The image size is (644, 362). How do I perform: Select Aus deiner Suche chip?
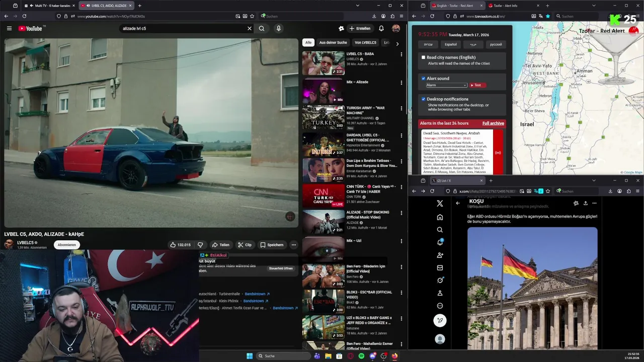[x=333, y=43]
